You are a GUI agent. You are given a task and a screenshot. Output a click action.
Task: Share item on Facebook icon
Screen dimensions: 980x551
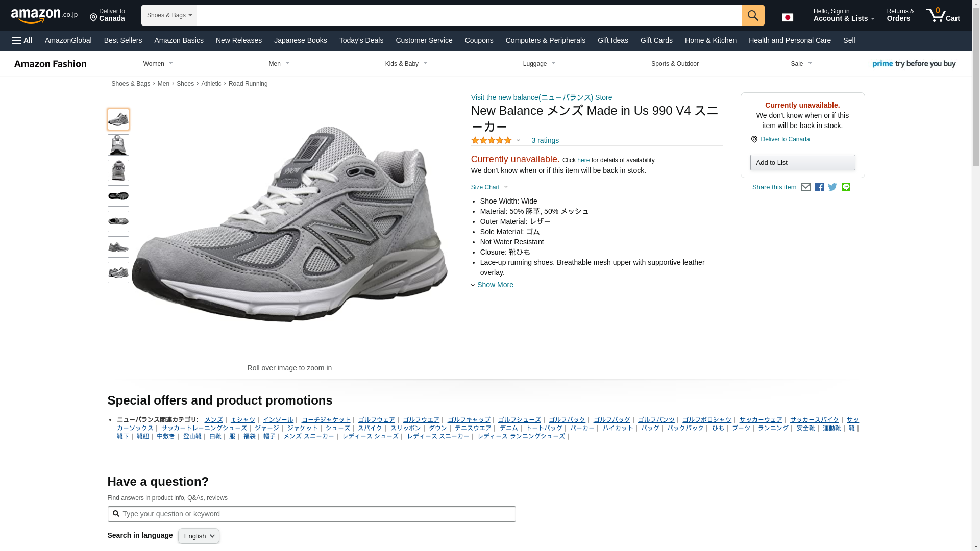(x=819, y=187)
